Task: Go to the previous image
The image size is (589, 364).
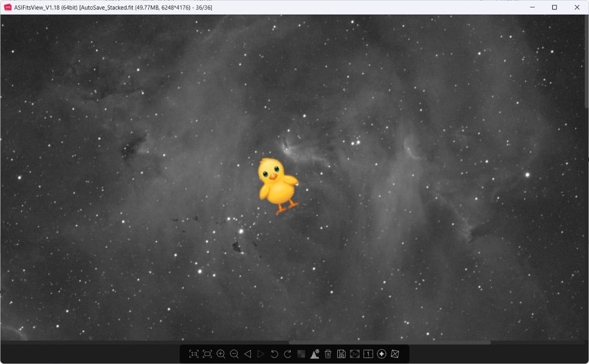Action: (247, 354)
